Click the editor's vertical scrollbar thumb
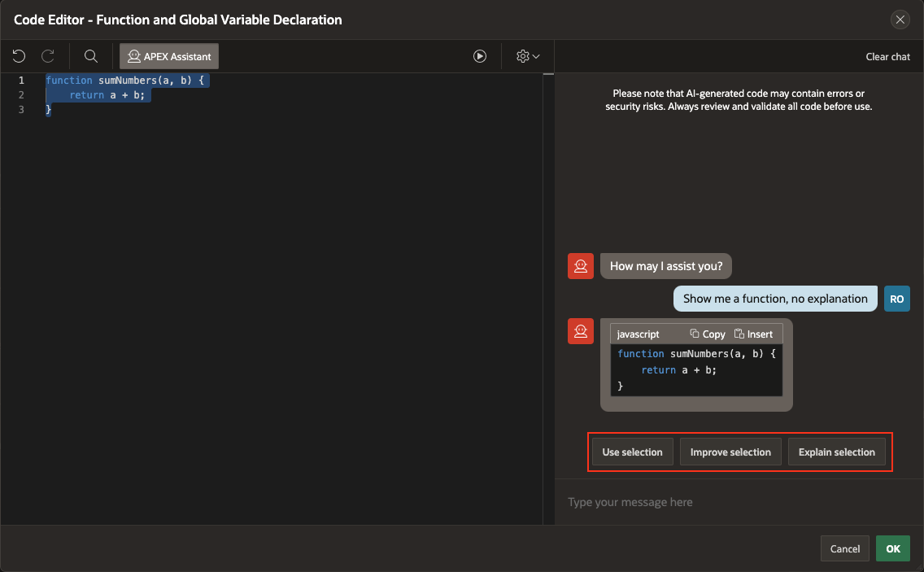 pyautogui.click(x=548, y=74)
